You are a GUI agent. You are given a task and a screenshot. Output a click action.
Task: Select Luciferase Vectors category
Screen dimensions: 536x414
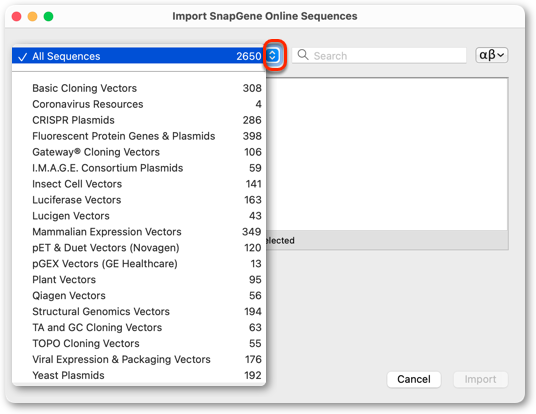[x=139, y=200]
